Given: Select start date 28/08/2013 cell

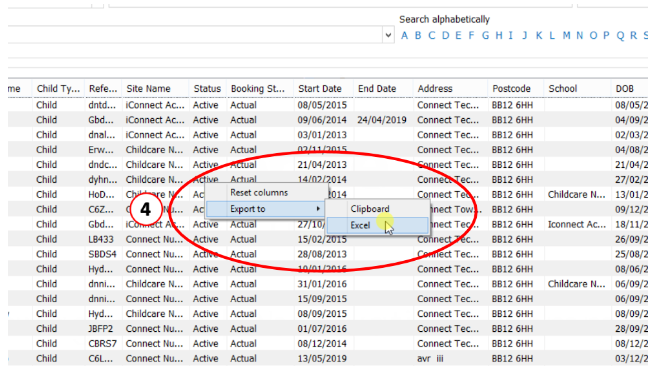Looking at the screenshot, I should pyautogui.click(x=322, y=254).
